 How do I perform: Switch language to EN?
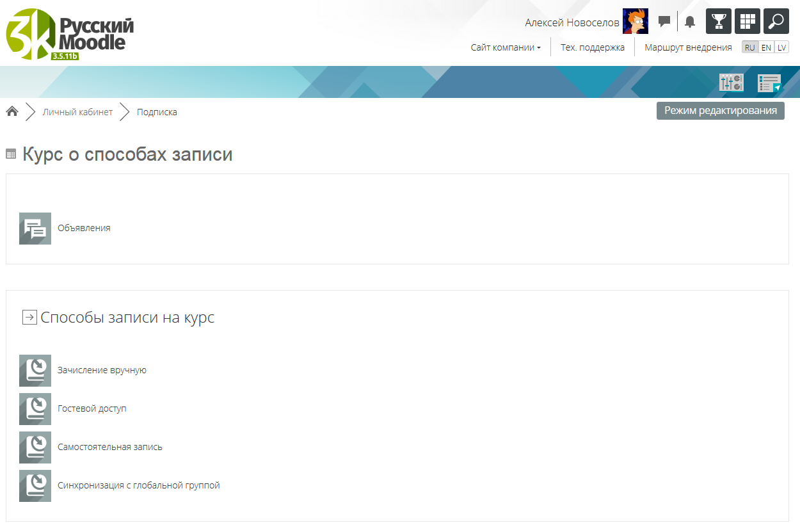tap(766, 47)
